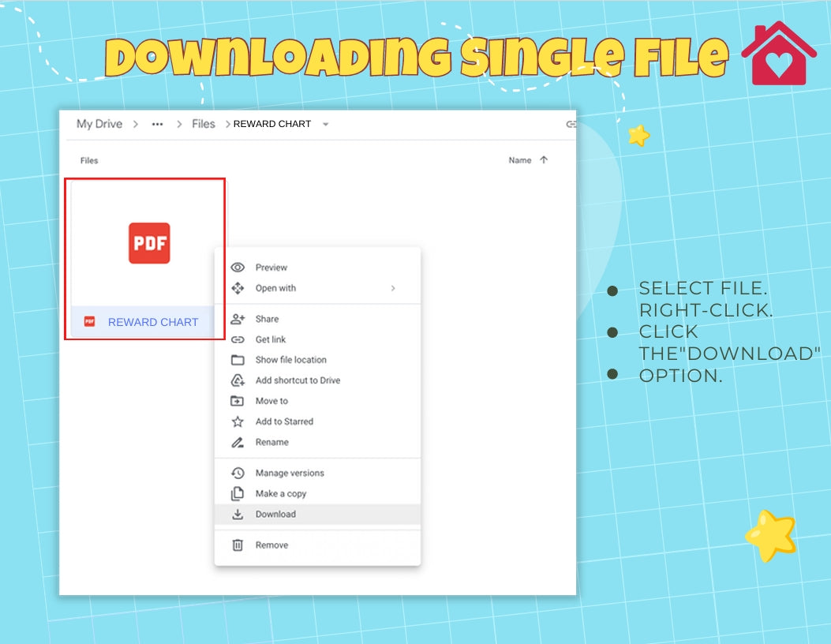Click the Share person-plus icon
This screenshot has height=644, width=831.
coord(238,319)
